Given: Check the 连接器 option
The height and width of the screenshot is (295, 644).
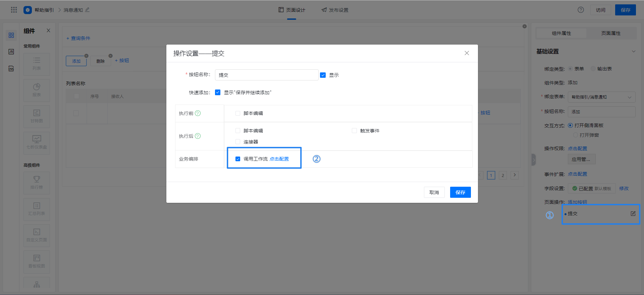Looking at the screenshot, I should coord(238,142).
